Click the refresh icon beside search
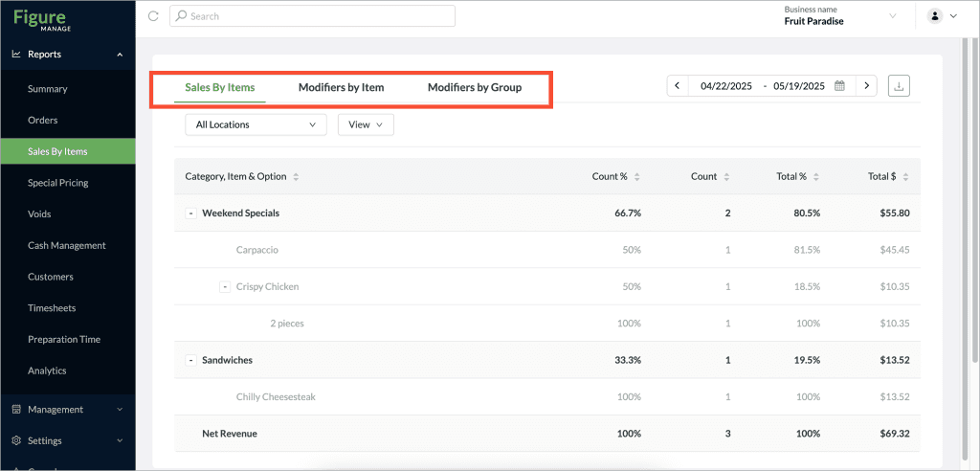 [153, 16]
